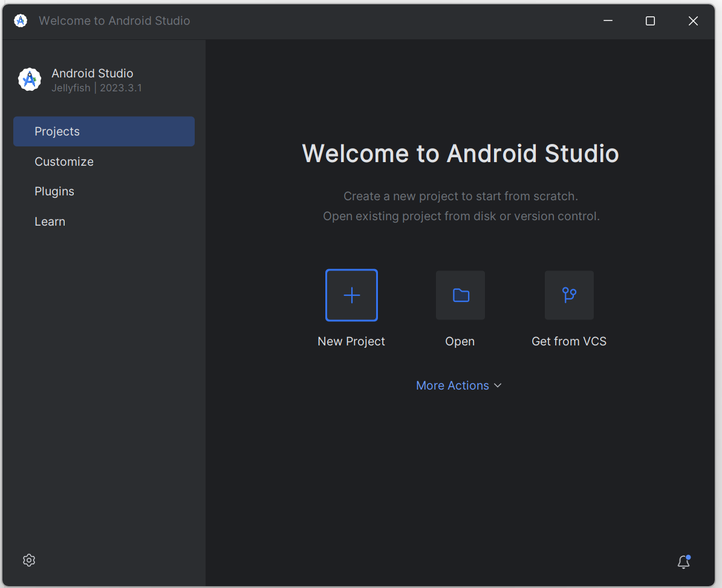722x588 pixels.
Task: Minimize the Welcome window
Action: coord(608,21)
